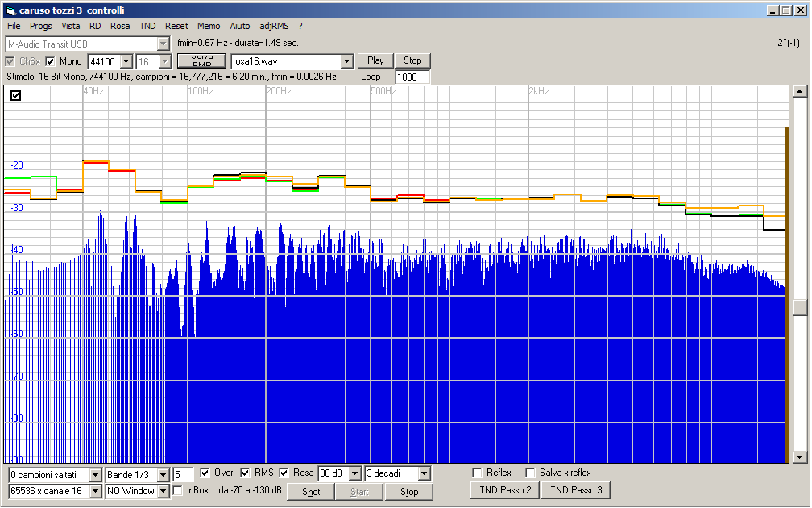Viewport: 812px width, 508px height.
Task: Click the Stop button beside Play
Action: click(412, 60)
